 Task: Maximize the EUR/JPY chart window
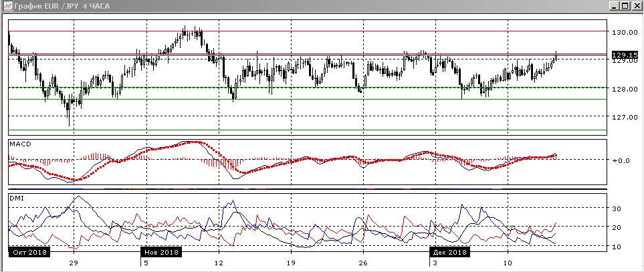624,6
